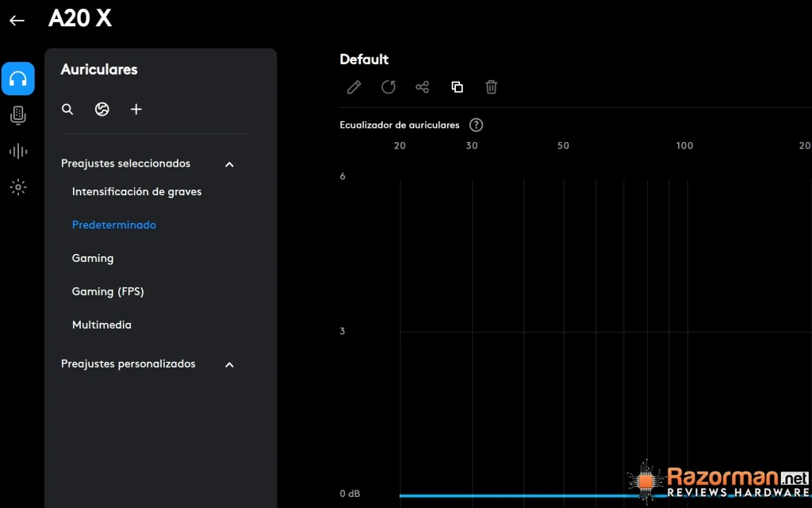Screen dimensions: 812x508
Task: Delete the preset using the trash icon
Action: (492, 87)
